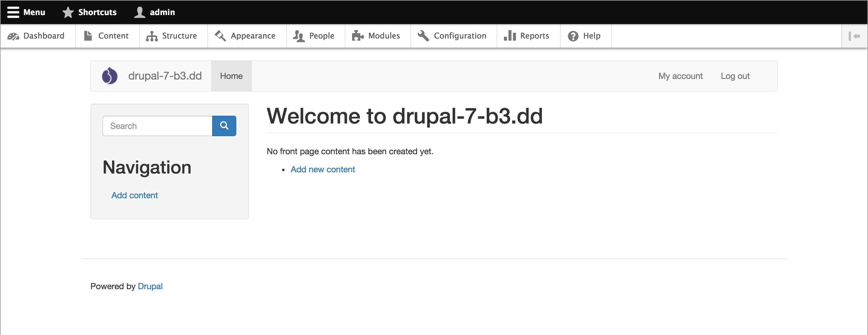
Task: Click the Content page icon
Action: (88, 36)
